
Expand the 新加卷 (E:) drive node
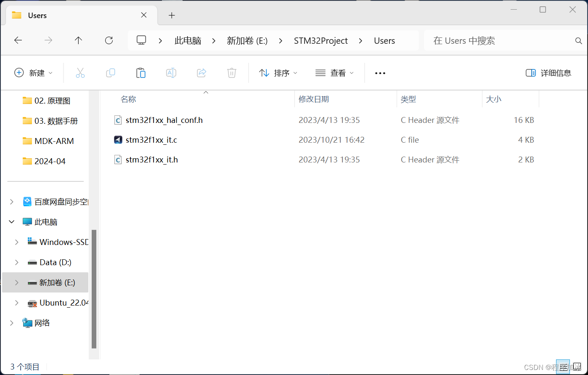(16, 282)
